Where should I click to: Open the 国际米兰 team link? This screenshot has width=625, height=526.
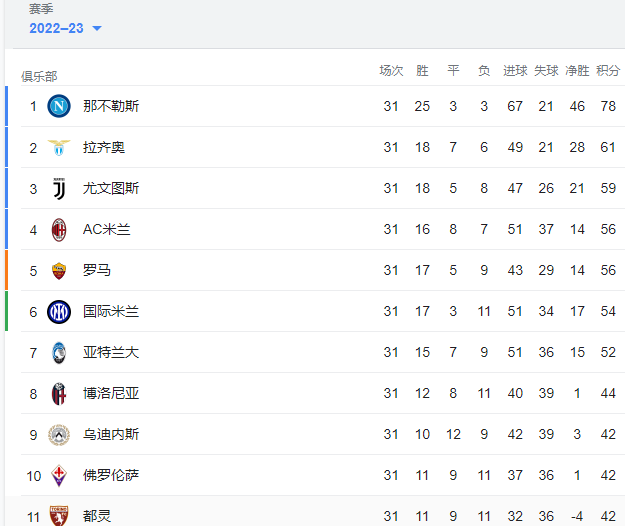pos(111,312)
